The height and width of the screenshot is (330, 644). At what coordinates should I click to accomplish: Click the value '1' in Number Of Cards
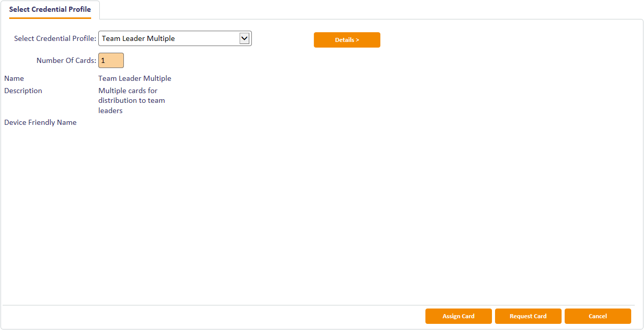pyautogui.click(x=103, y=60)
